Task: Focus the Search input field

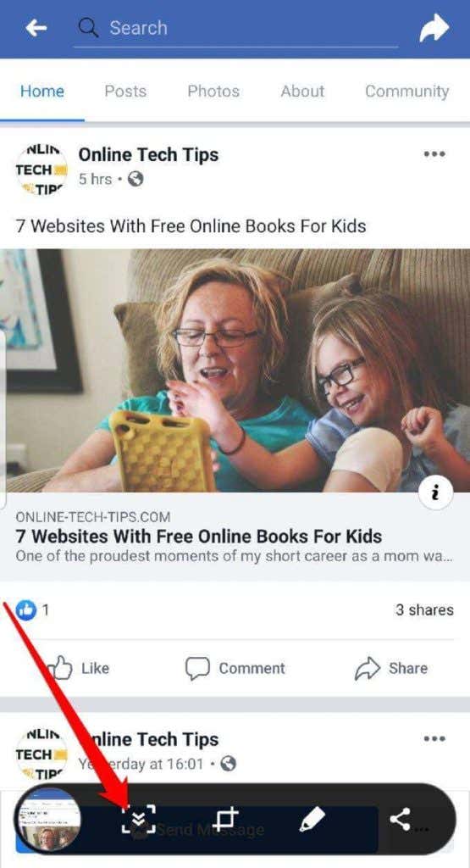Action: pyautogui.click(x=235, y=28)
